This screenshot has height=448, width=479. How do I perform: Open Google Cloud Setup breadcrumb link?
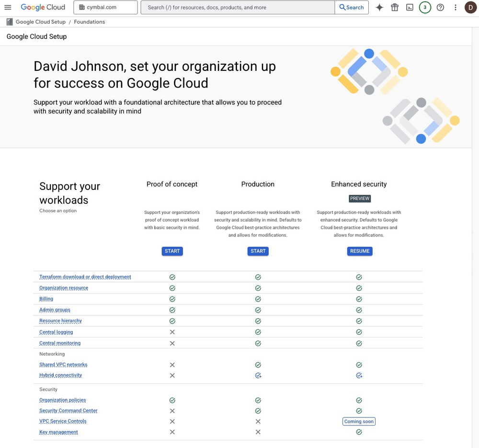pyautogui.click(x=41, y=22)
